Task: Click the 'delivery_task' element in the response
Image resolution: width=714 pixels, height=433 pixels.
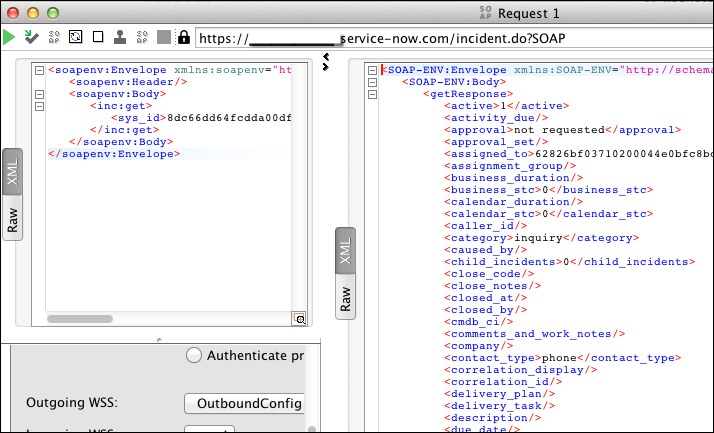Action: point(500,406)
